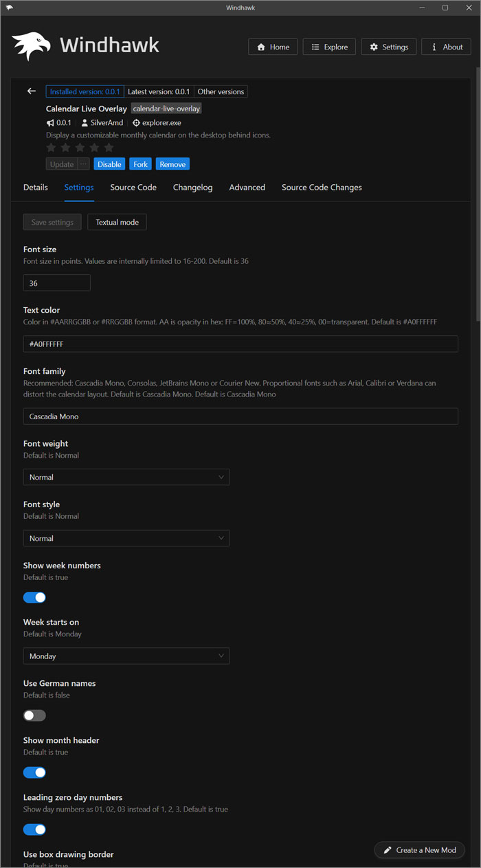Open the Explore page
The height and width of the screenshot is (868, 481).
coord(329,47)
